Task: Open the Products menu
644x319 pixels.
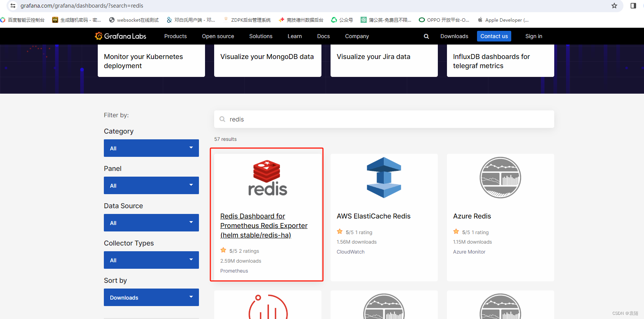Action: pos(175,36)
